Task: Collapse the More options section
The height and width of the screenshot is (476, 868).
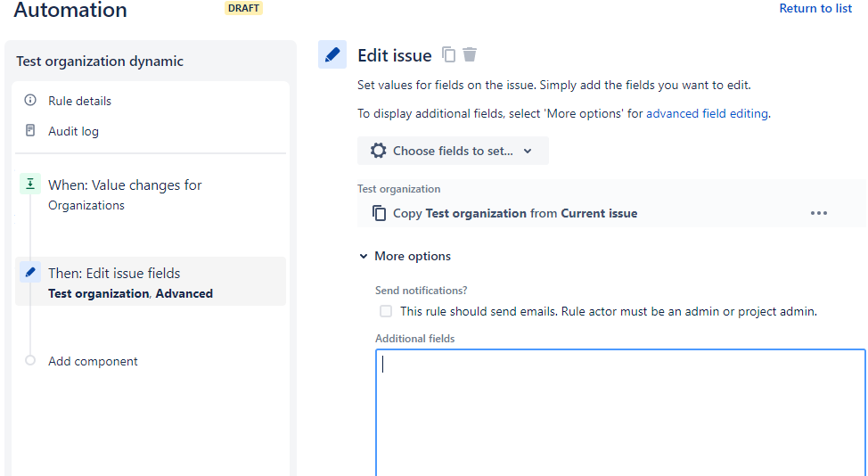Action: [405, 256]
